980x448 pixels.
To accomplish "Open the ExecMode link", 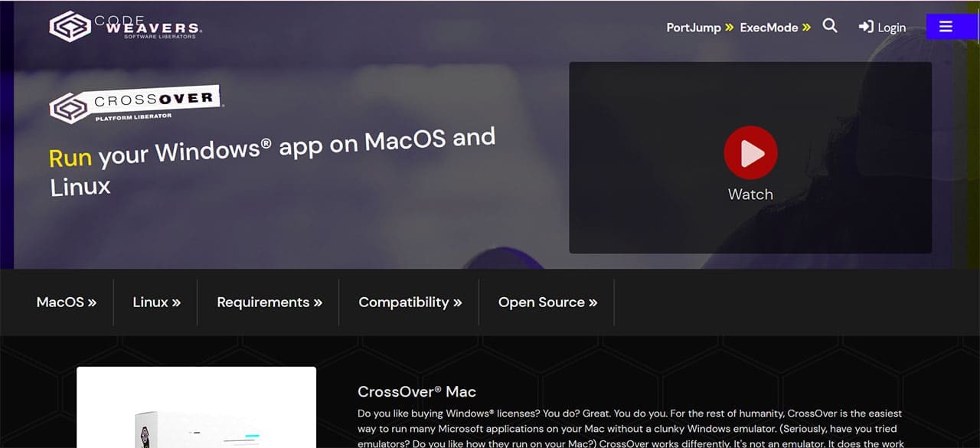I will click(x=775, y=28).
